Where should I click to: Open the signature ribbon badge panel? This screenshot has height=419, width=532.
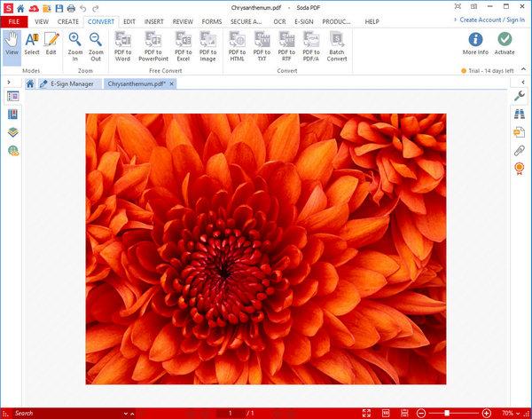click(x=519, y=169)
